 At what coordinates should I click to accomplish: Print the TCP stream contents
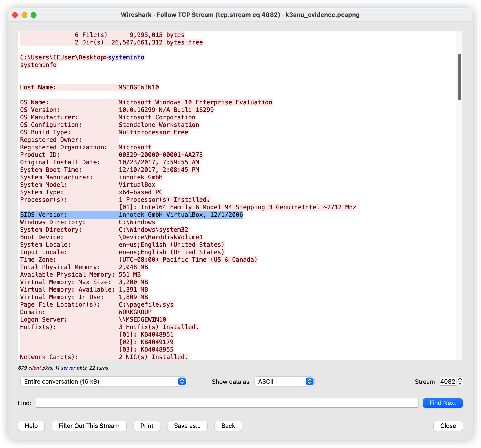click(x=147, y=426)
